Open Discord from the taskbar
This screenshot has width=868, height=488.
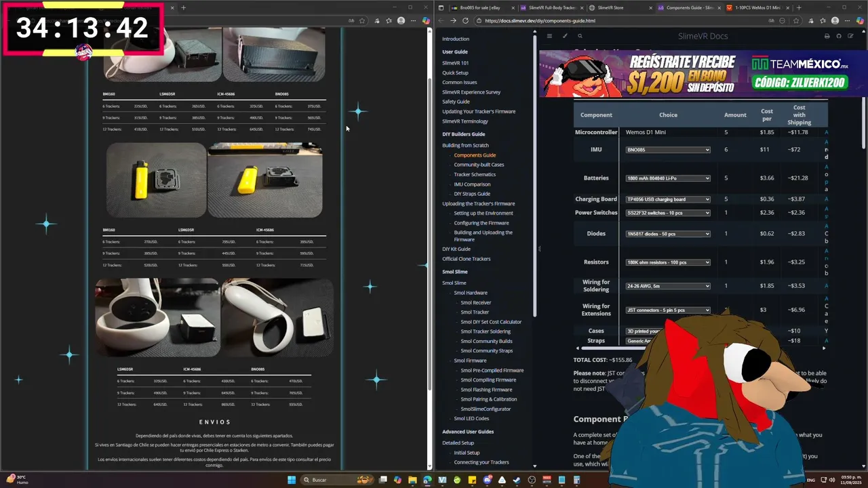(487, 480)
